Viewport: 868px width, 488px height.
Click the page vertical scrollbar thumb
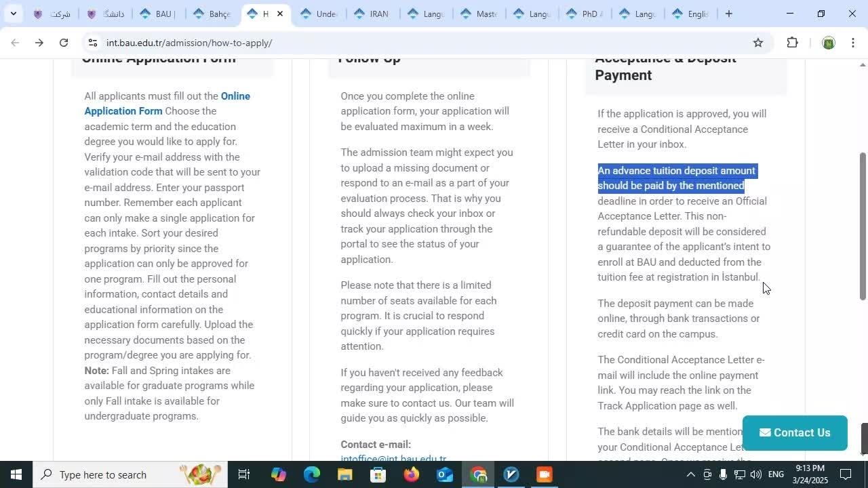point(863,225)
